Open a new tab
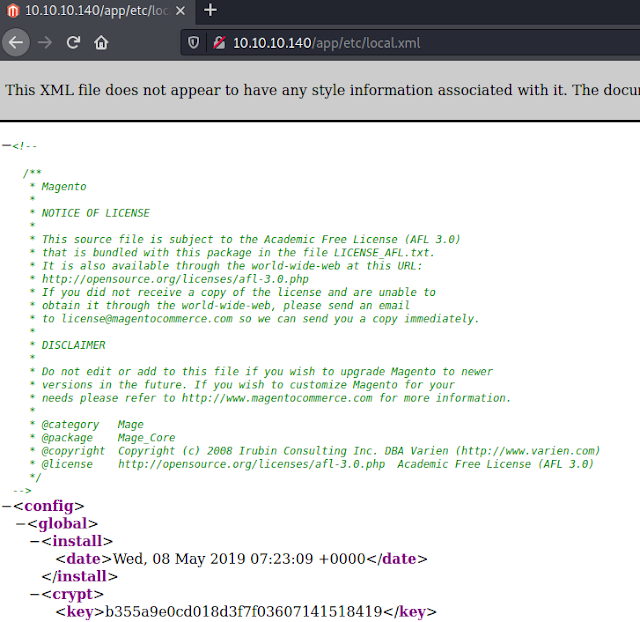 tap(210, 10)
